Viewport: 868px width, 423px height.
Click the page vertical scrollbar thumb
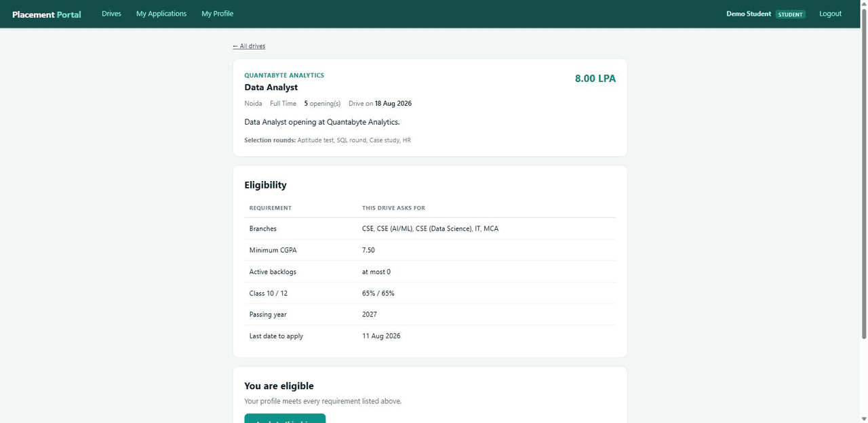coord(863,173)
